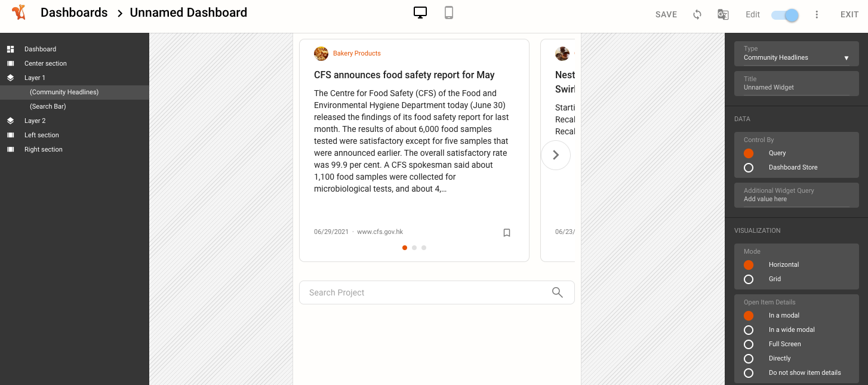Click the Center section column icon
Viewport: 868px width, 385px height.
click(x=10, y=63)
